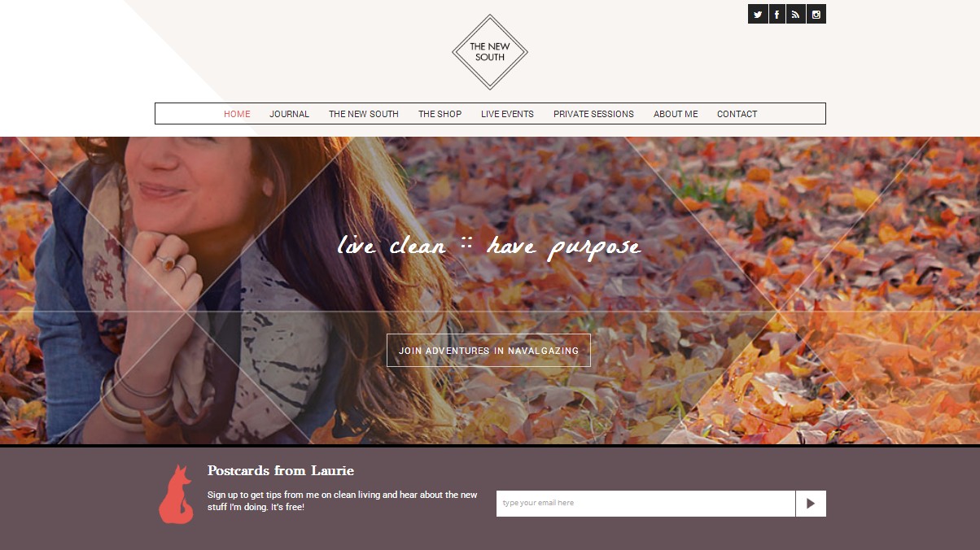
Task: Open the Private Sessions menu item
Action: (x=593, y=114)
